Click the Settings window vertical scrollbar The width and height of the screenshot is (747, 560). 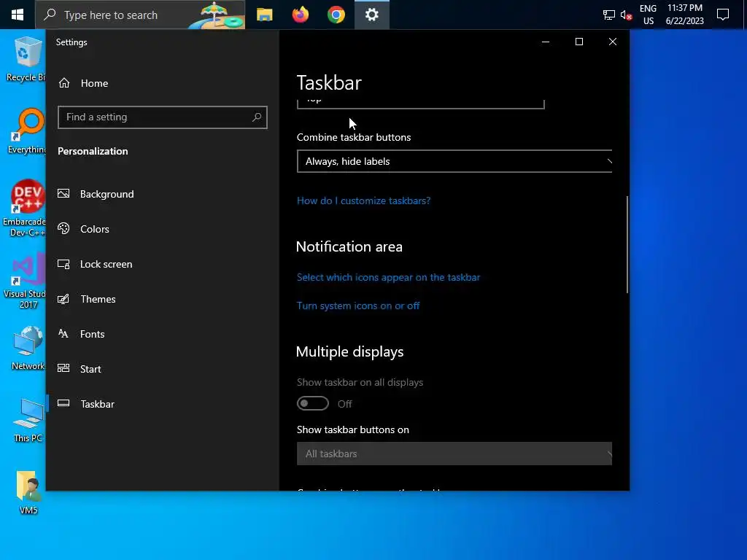[627, 244]
